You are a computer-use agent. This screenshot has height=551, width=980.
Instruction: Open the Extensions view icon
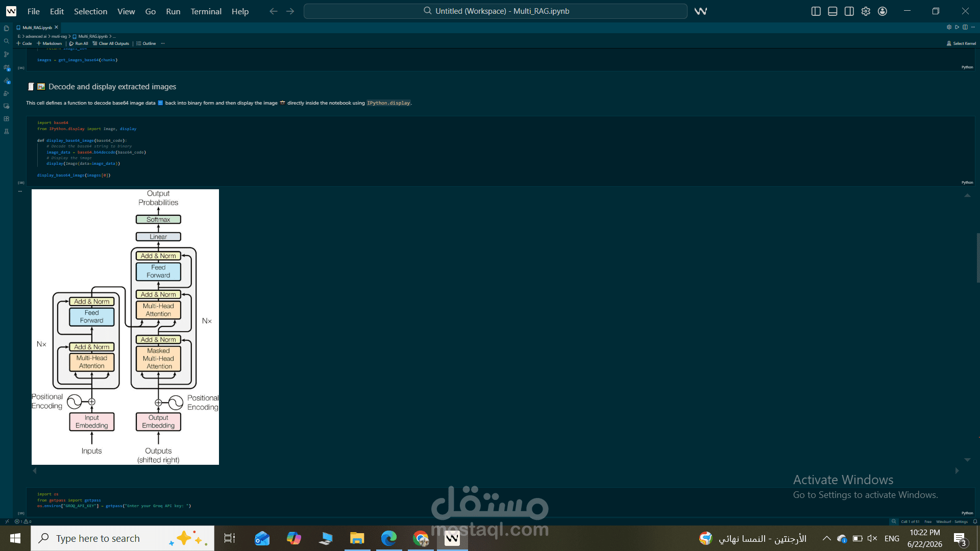(x=7, y=119)
